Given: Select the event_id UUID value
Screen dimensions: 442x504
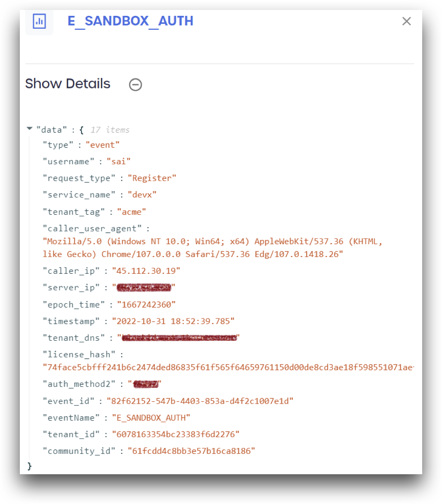Looking at the screenshot, I should [x=200, y=401].
